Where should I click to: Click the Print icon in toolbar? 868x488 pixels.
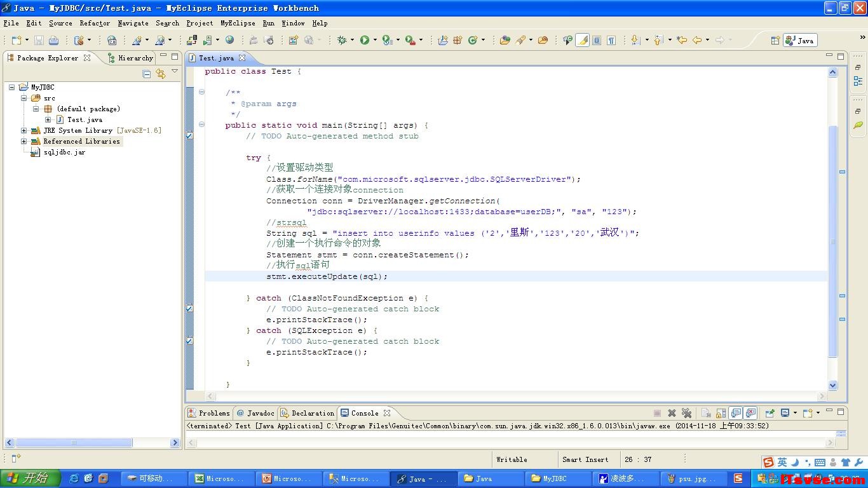(x=54, y=40)
